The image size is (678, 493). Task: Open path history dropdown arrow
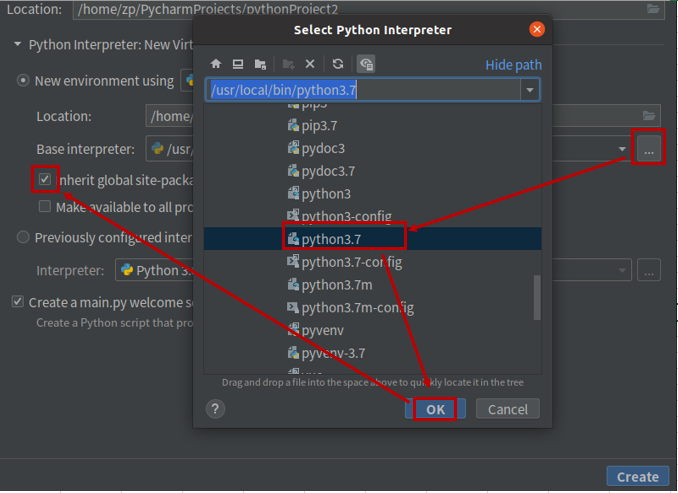click(x=530, y=90)
